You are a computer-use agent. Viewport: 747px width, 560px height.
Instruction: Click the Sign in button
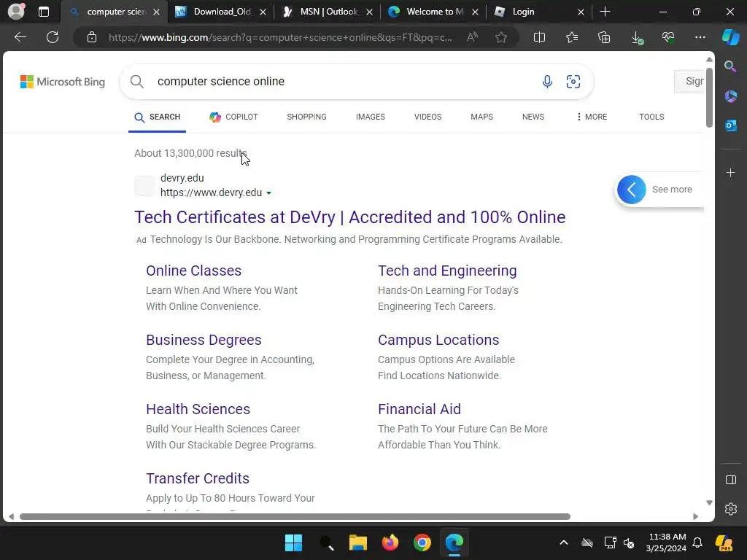pos(689,82)
